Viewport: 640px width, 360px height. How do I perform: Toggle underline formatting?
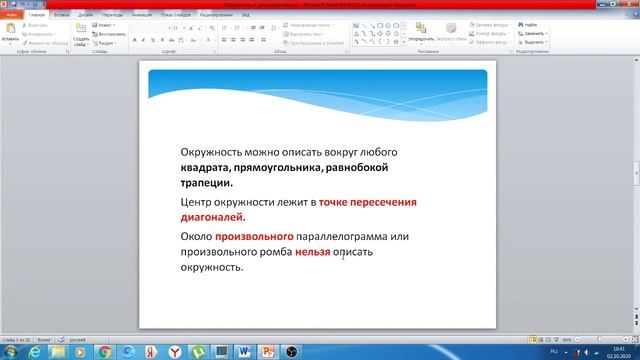pyautogui.click(x=153, y=40)
